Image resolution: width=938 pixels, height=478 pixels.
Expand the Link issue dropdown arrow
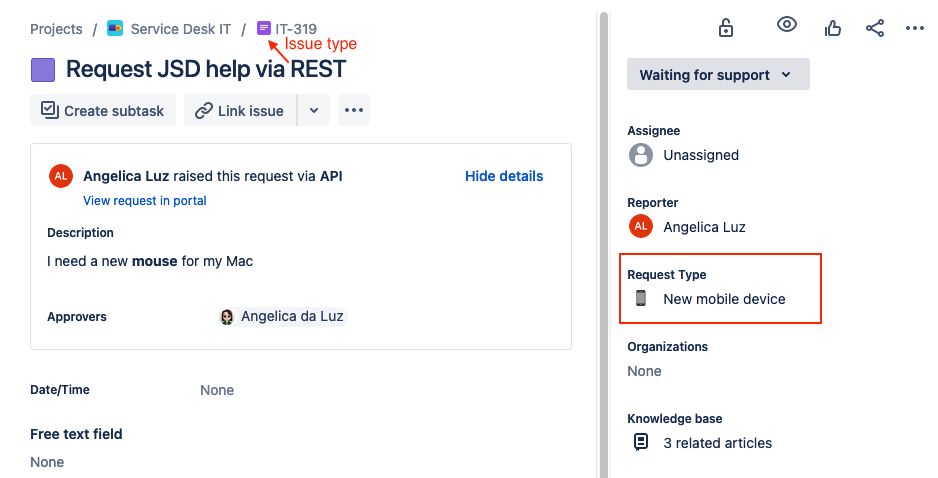[x=314, y=110]
